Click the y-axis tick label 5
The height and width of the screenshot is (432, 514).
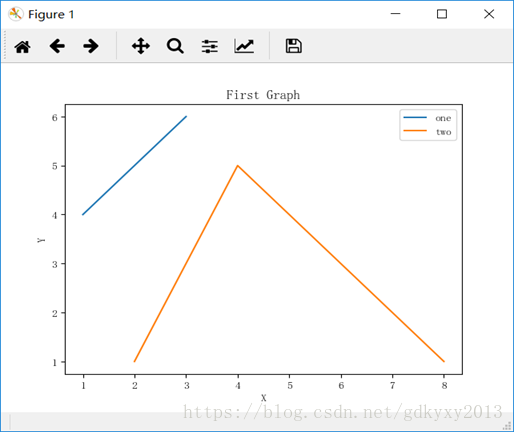[x=55, y=166]
